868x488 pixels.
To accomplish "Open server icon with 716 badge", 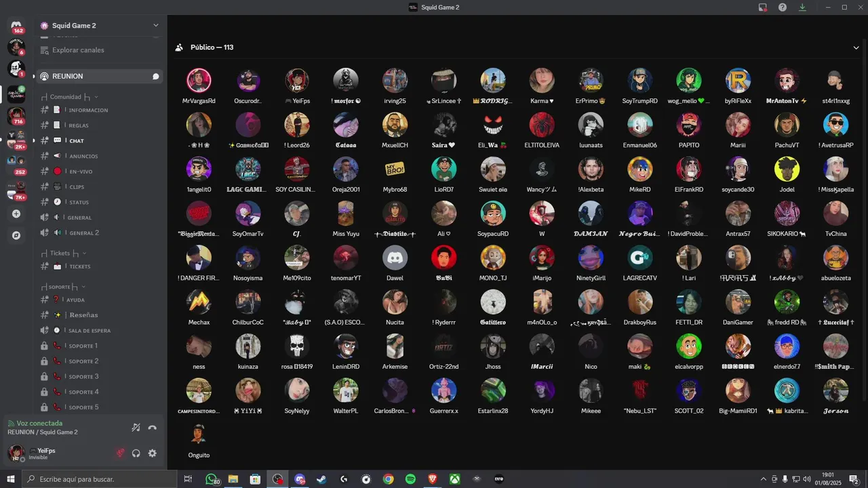I will pyautogui.click(x=16, y=117).
